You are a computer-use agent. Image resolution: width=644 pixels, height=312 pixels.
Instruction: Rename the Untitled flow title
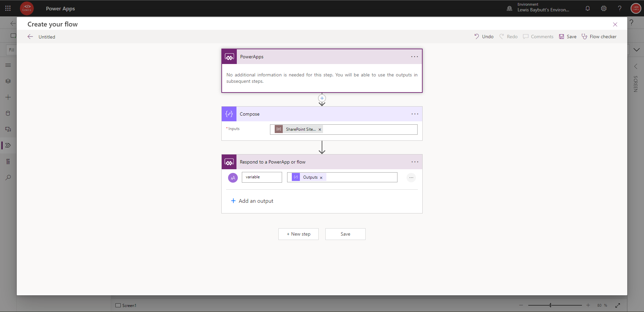point(47,37)
